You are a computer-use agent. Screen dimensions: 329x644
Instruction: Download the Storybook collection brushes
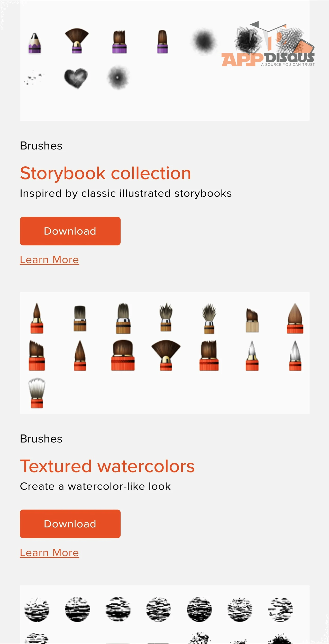(x=70, y=231)
